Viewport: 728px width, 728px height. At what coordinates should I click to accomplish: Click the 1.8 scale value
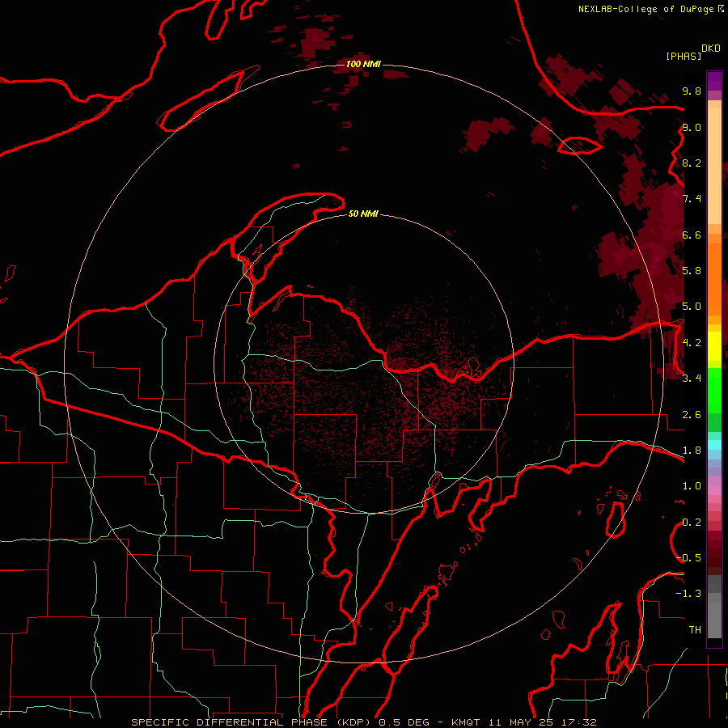692,451
